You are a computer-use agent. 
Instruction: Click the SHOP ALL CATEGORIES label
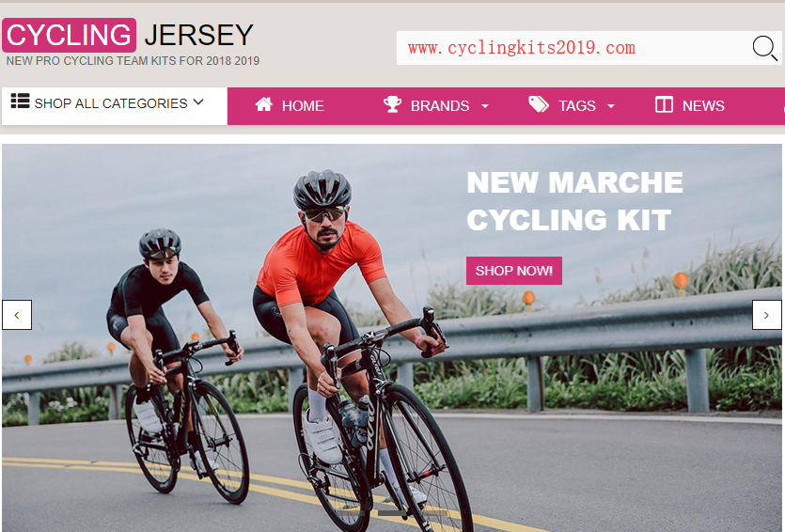coord(111,103)
